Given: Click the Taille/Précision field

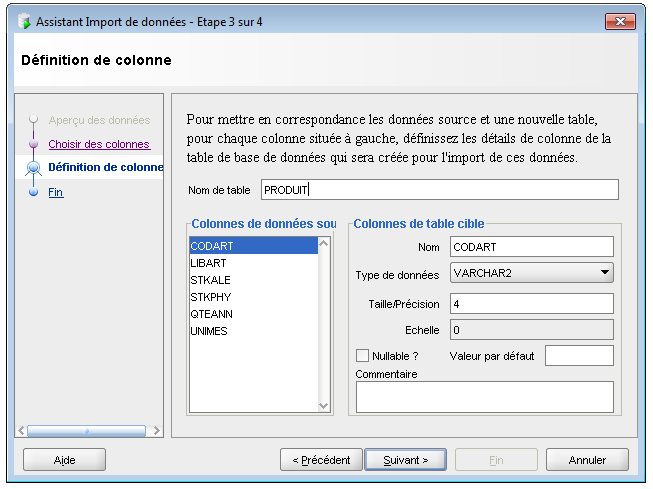Looking at the screenshot, I should click(530, 303).
